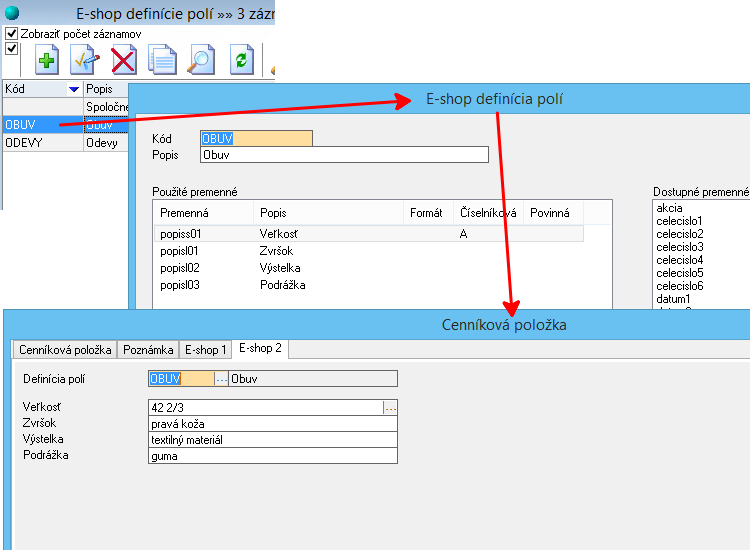The image size is (750, 550).
Task: Select the popisl02 Výstelka variable row
Action: (280, 268)
